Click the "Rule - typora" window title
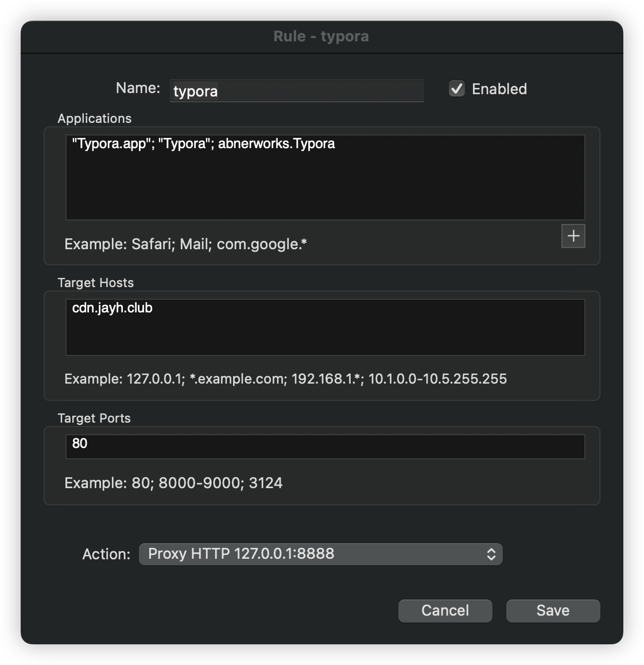This screenshot has height=665, width=644. tap(321, 36)
